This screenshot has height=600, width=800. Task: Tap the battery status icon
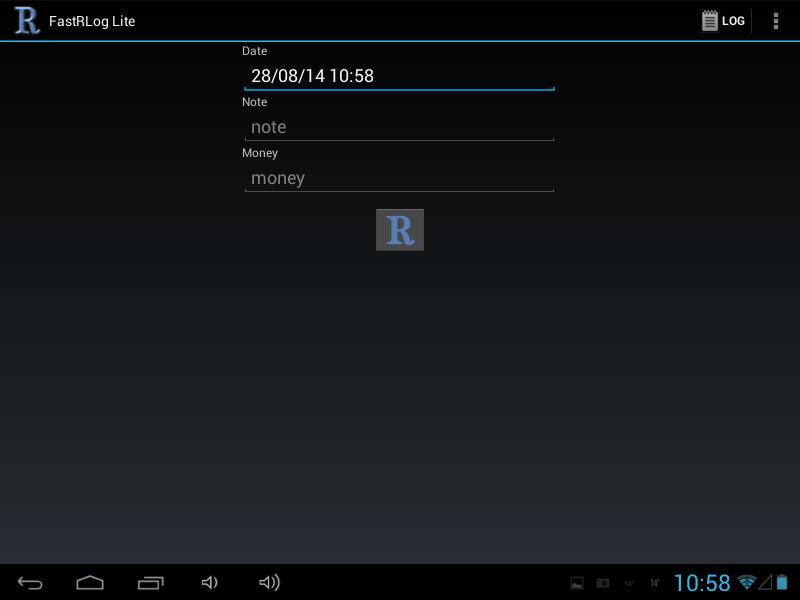782,582
